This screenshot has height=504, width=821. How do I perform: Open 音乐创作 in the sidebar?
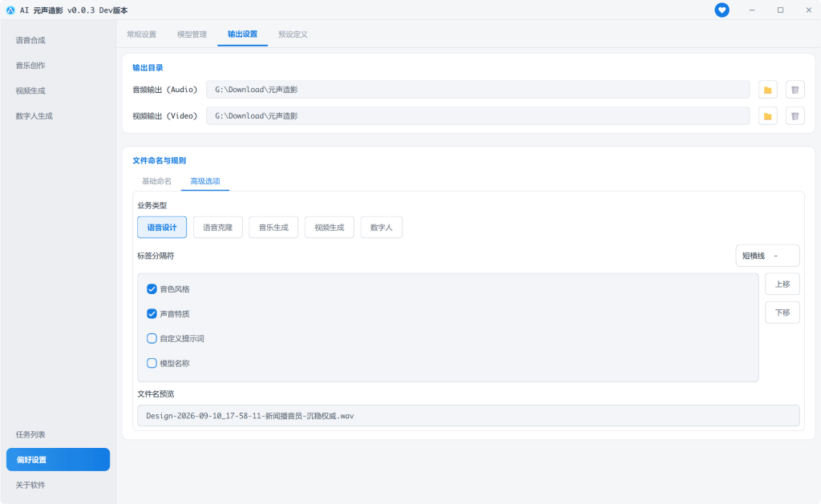[x=30, y=66]
